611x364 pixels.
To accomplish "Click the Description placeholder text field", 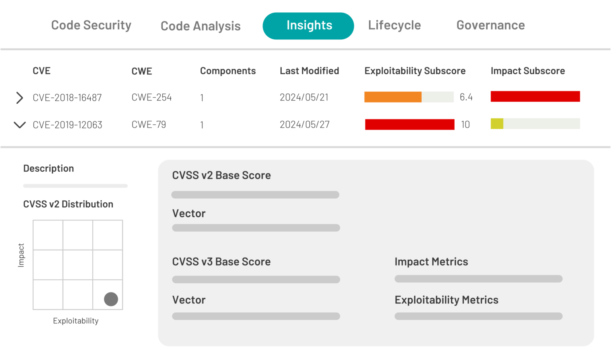I will point(75,186).
